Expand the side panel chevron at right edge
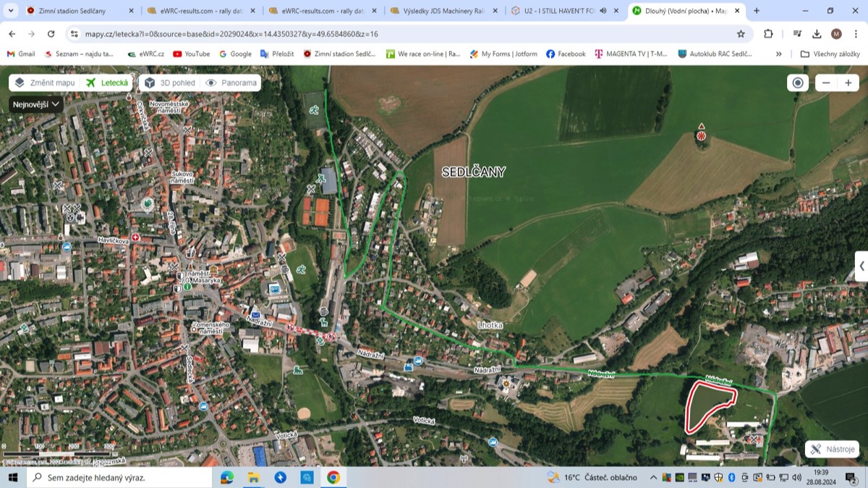868x488 pixels. tap(861, 266)
